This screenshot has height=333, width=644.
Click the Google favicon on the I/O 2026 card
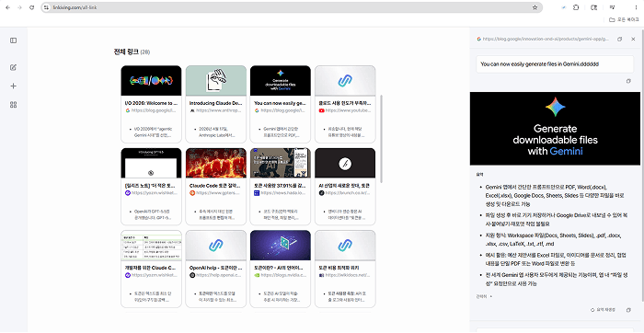128,110
